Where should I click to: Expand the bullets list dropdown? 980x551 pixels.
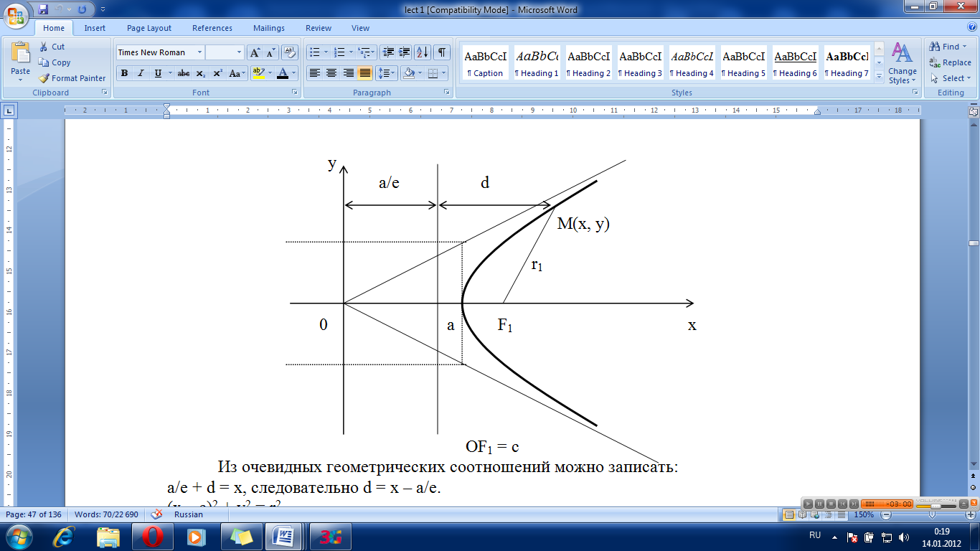[x=326, y=52]
